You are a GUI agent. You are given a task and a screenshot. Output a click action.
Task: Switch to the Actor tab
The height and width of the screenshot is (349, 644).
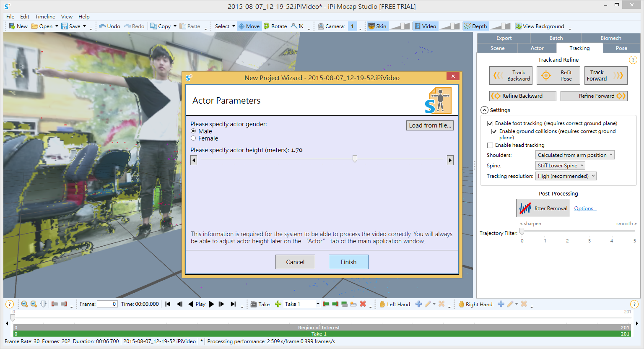(537, 48)
